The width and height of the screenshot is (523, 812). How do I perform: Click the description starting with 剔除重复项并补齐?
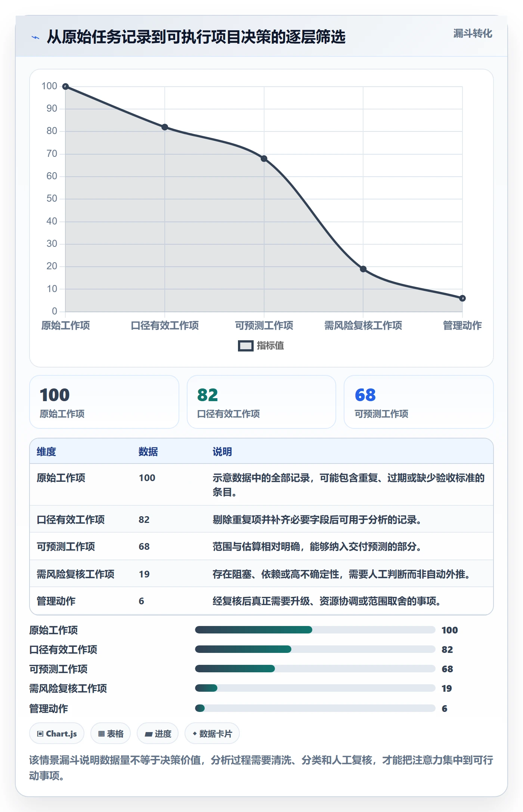317,520
